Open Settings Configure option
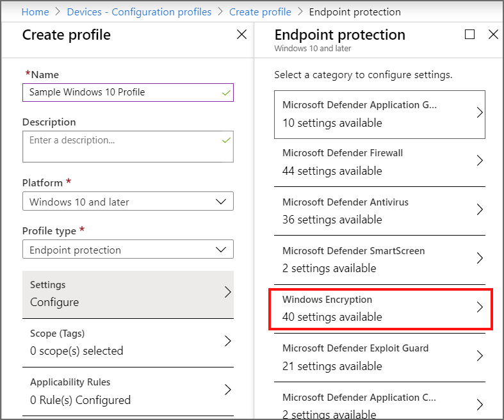This screenshot has width=504, height=420. pos(127,294)
